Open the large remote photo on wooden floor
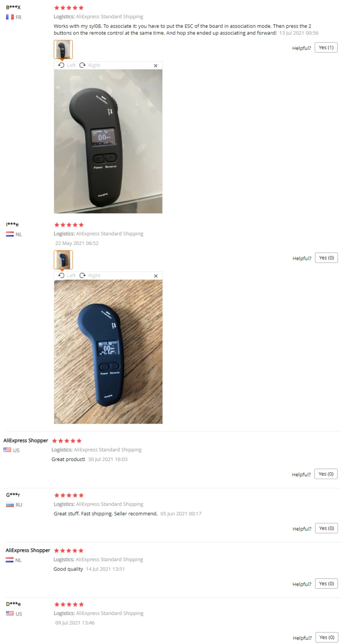 (108, 352)
